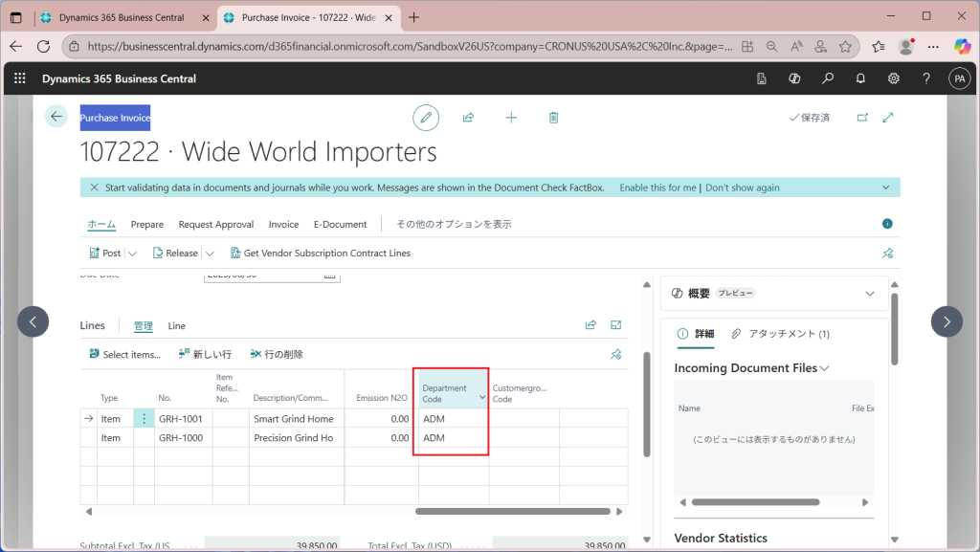The width and height of the screenshot is (980, 552).
Task: Pin the Lines toolbar
Action: [x=616, y=354]
